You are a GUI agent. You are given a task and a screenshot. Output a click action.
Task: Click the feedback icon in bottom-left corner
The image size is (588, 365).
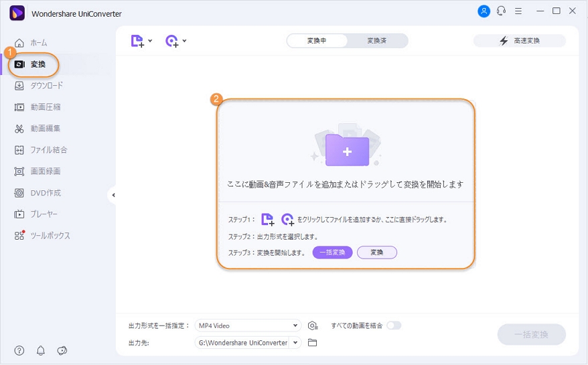[x=62, y=350]
